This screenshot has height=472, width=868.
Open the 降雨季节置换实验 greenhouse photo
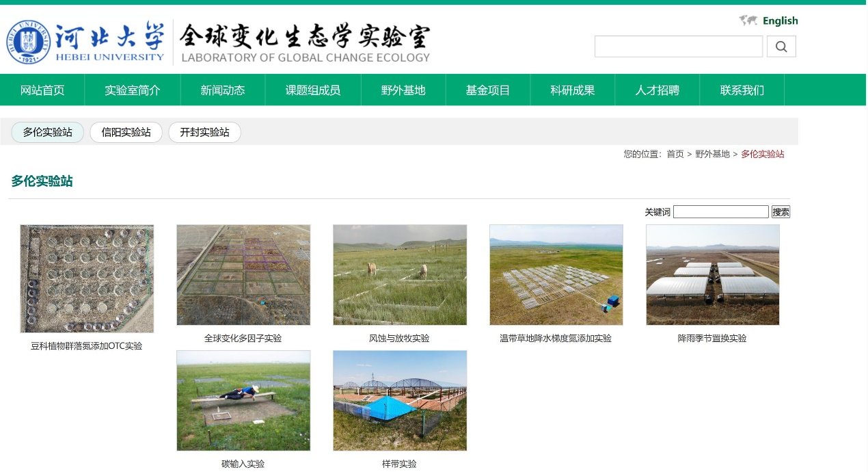pyautogui.click(x=713, y=274)
